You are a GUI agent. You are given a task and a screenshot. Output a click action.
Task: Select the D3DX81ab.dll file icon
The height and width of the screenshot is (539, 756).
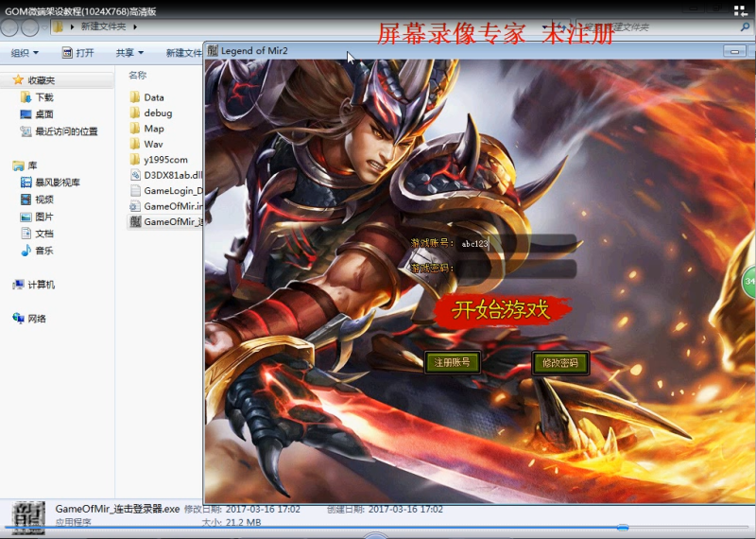135,175
